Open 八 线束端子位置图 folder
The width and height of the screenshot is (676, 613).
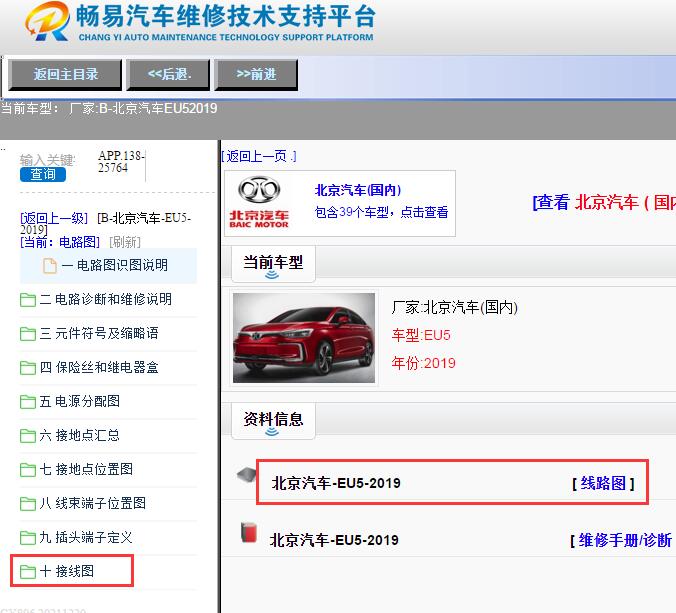92,504
